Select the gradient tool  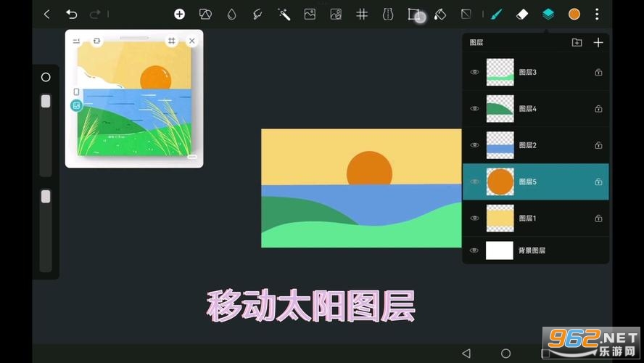point(466,15)
